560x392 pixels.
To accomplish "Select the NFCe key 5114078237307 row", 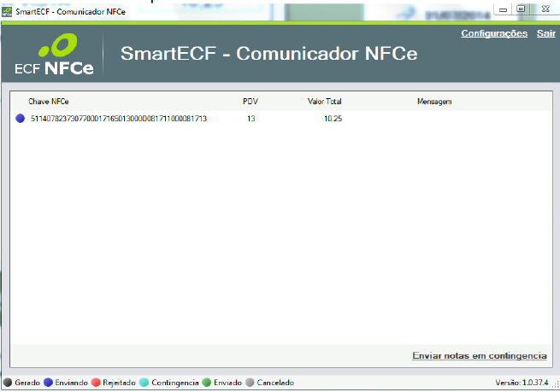I will click(x=281, y=119).
